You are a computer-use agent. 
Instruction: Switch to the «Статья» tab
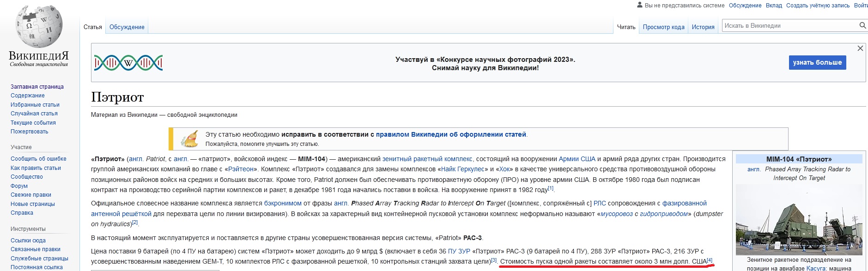point(93,27)
